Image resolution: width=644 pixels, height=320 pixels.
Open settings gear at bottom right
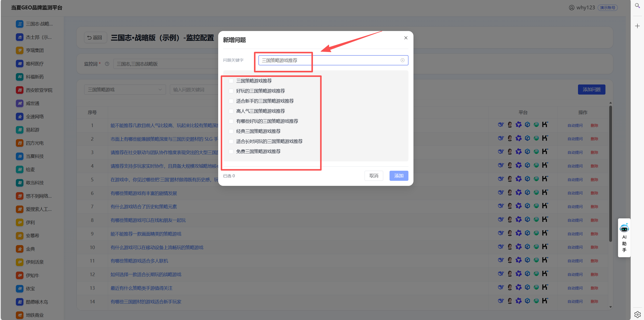tap(637, 314)
